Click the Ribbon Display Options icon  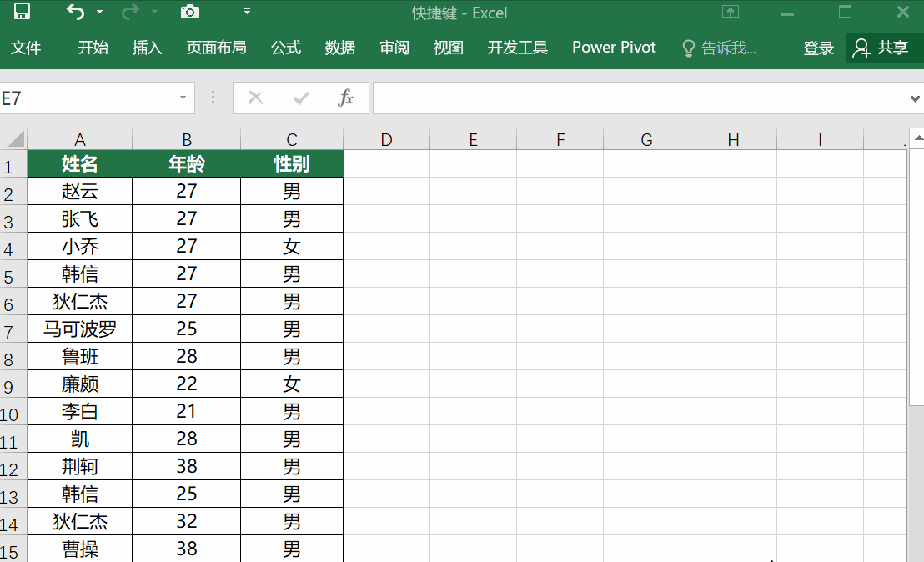(x=731, y=12)
